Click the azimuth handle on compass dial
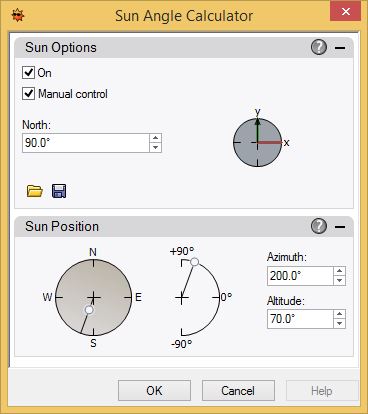This screenshot has height=414, width=368. click(89, 310)
